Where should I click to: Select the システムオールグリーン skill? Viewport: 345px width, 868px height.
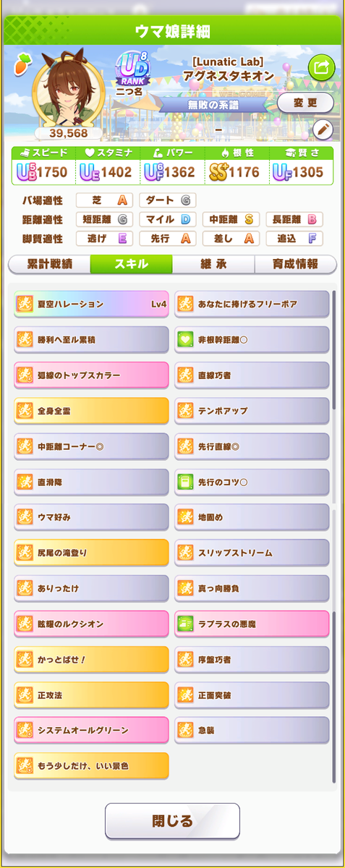coord(91,730)
